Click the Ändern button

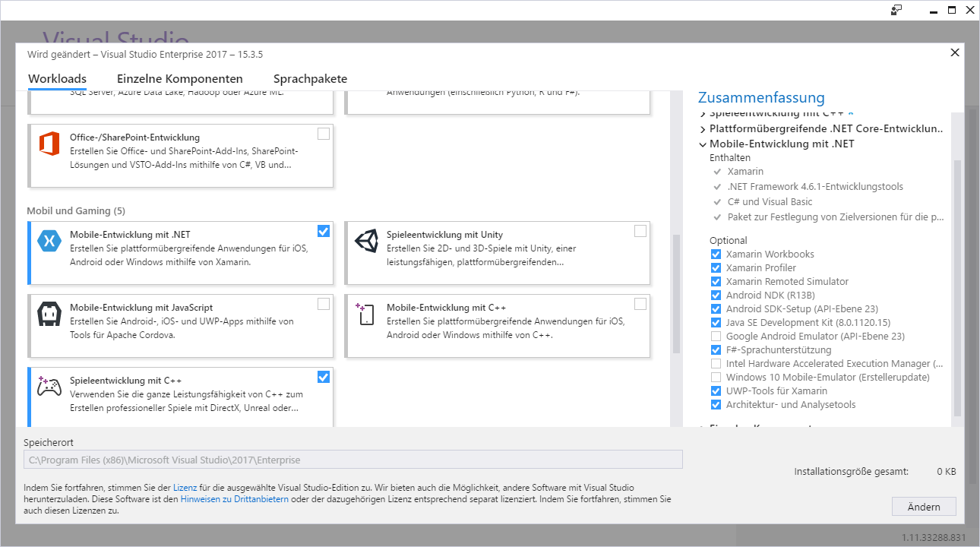(923, 507)
